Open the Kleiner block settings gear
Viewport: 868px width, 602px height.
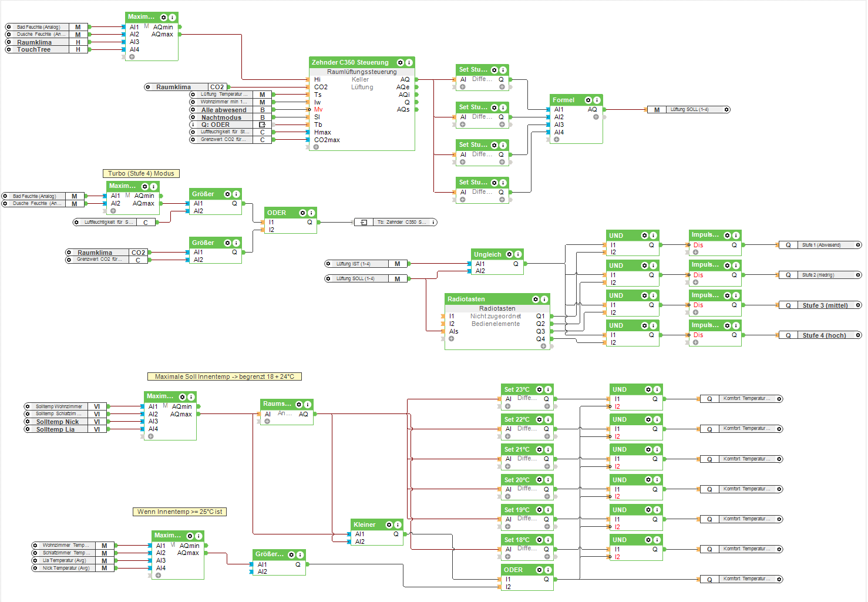tap(389, 524)
